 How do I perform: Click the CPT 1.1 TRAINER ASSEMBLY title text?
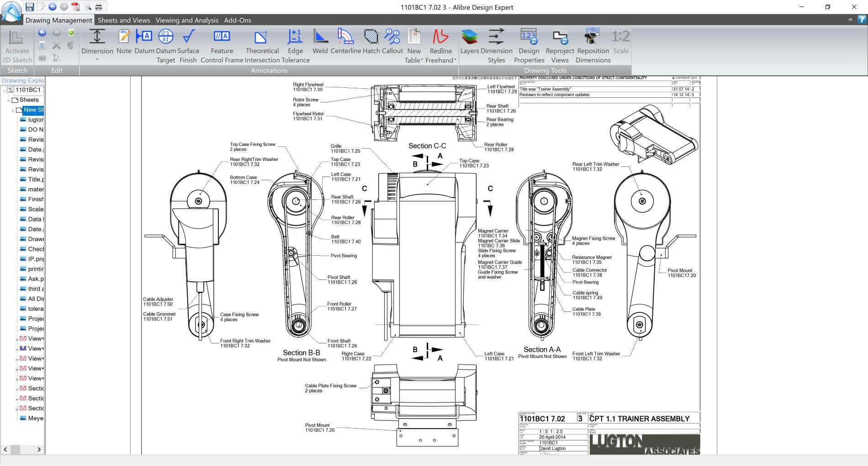(640, 418)
